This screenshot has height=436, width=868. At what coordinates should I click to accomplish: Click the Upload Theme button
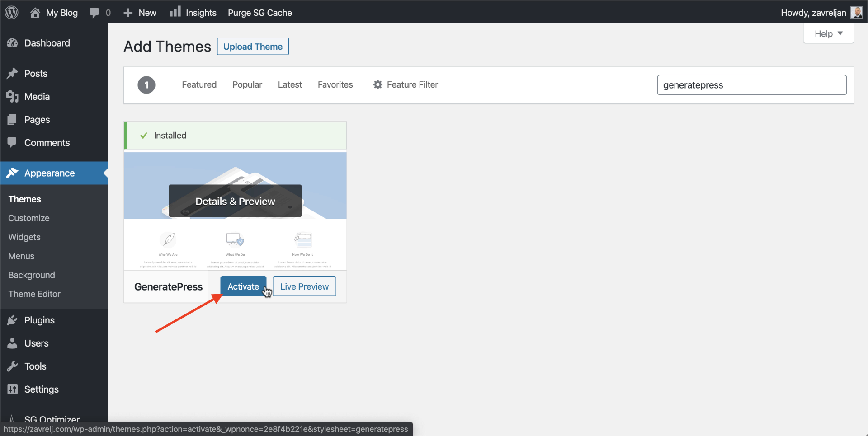[x=253, y=47]
